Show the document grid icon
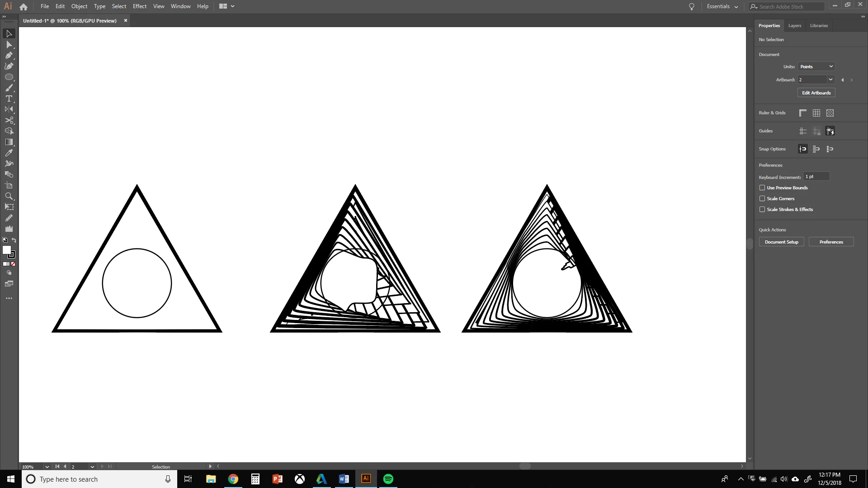This screenshot has height=488, width=868. pyautogui.click(x=816, y=113)
